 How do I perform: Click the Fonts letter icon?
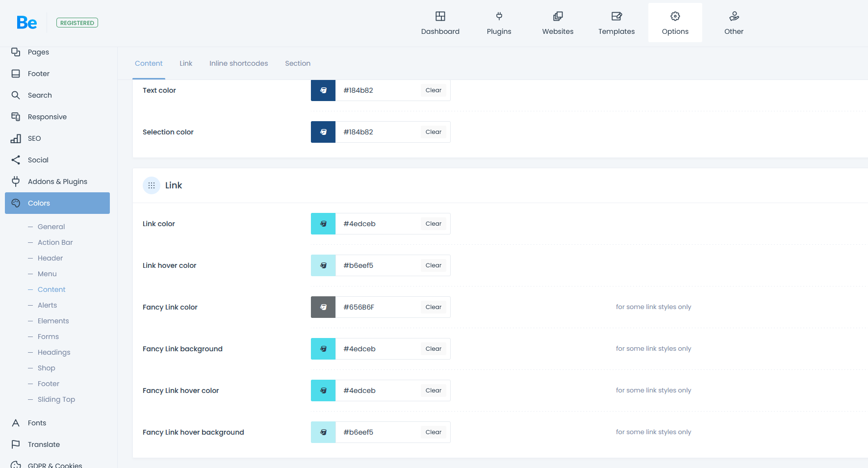[16, 423]
